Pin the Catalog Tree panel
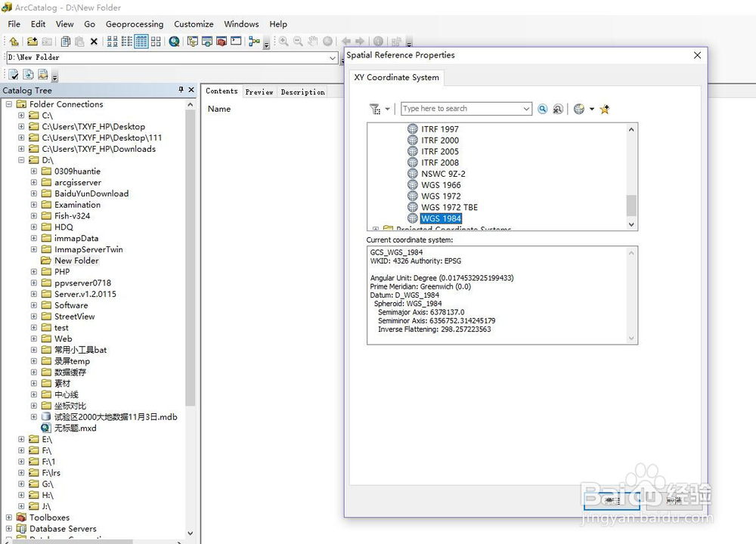 tap(181, 90)
